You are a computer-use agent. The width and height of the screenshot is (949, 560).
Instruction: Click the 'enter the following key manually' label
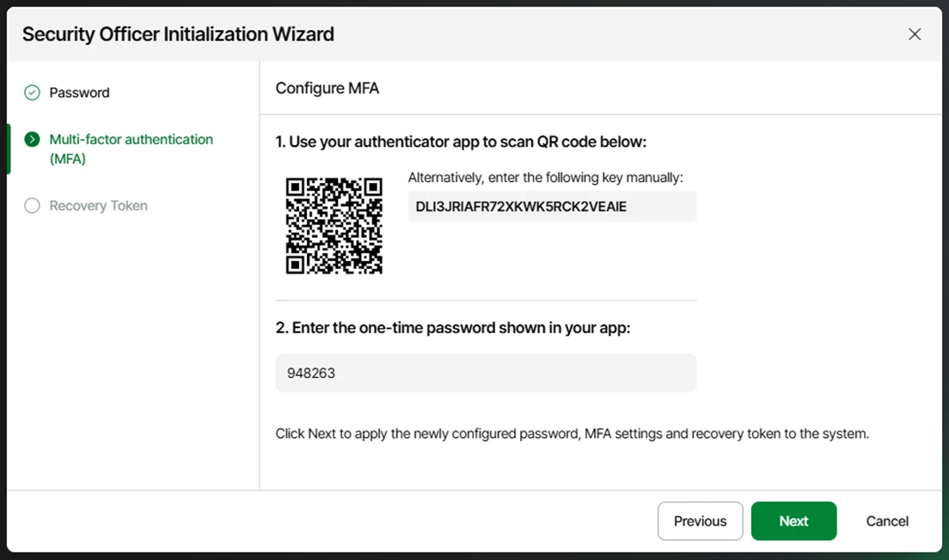point(545,178)
